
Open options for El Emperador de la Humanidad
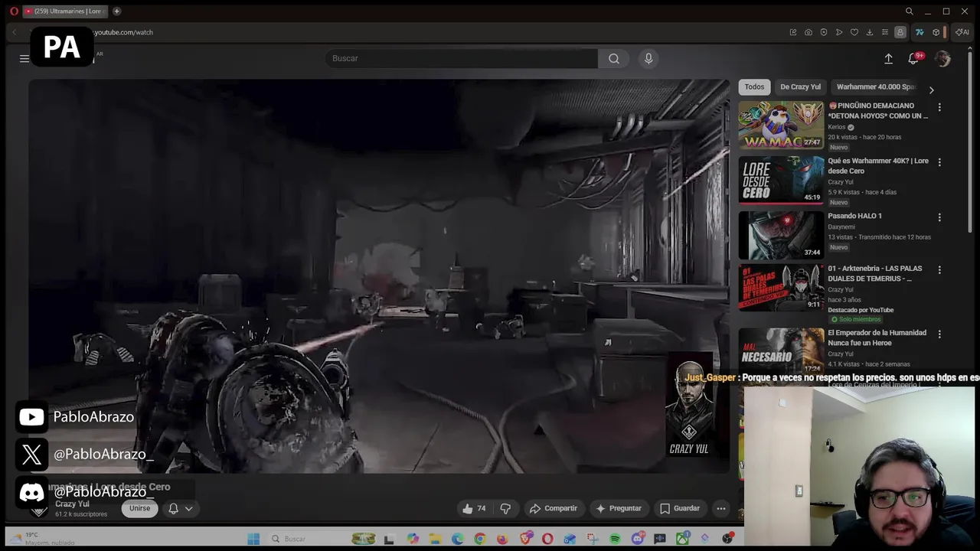coord(939,334)
